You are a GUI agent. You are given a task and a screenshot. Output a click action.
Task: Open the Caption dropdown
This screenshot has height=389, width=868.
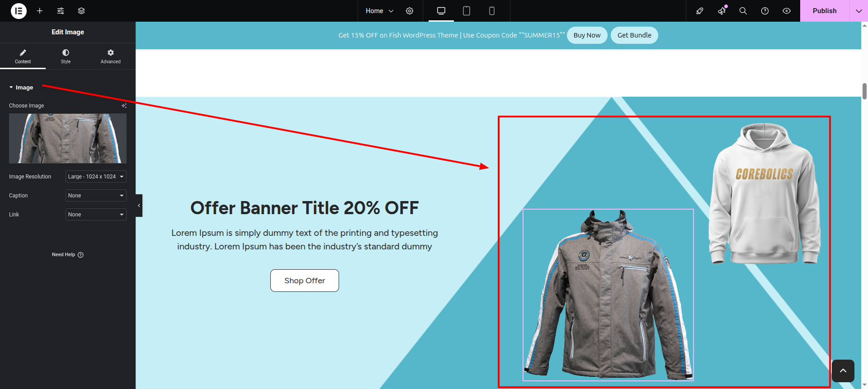pos(96,196)
